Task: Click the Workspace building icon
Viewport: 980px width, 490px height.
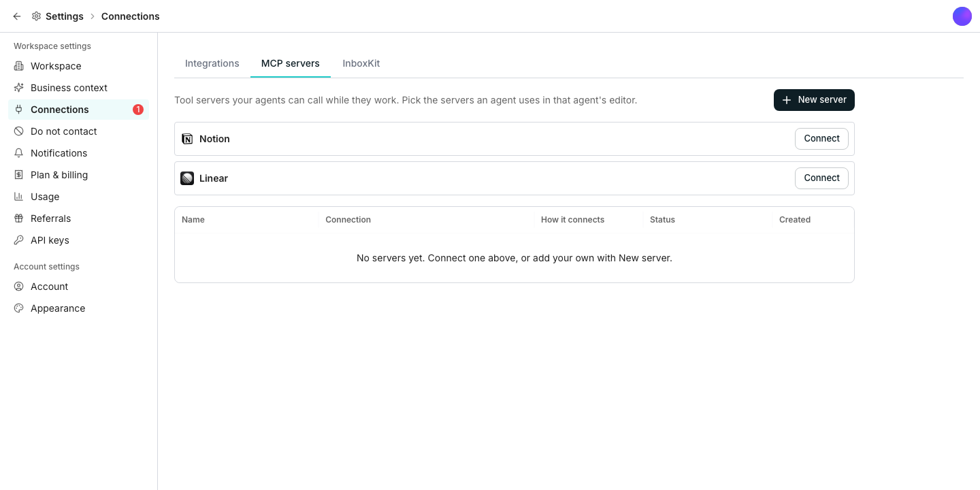Action: [x=19, y=66]
